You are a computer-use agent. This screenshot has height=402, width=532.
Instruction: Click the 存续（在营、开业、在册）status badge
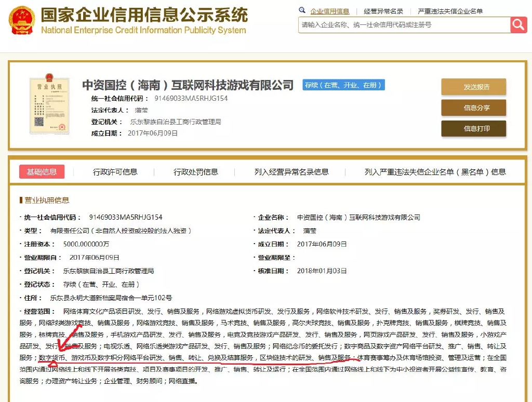pyautogui.click(x=343, y=85)
